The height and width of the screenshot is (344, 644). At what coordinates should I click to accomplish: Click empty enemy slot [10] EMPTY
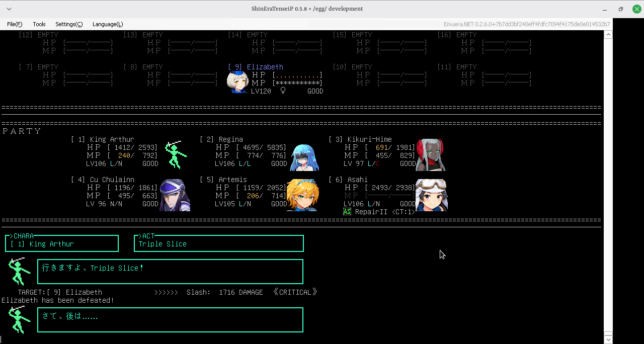coord(352,67)
